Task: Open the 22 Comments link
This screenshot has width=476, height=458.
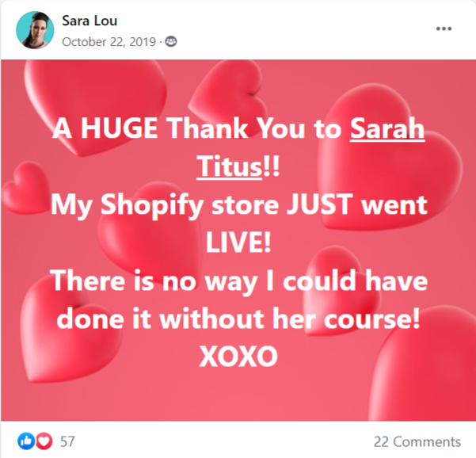Action: coord(417,442)
